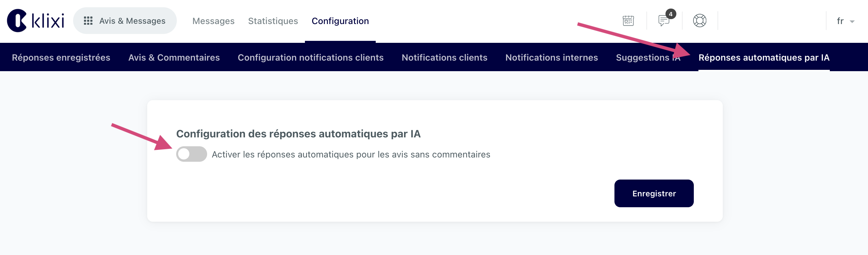Click the notification badge showing 4

click(x=670, y=14)
